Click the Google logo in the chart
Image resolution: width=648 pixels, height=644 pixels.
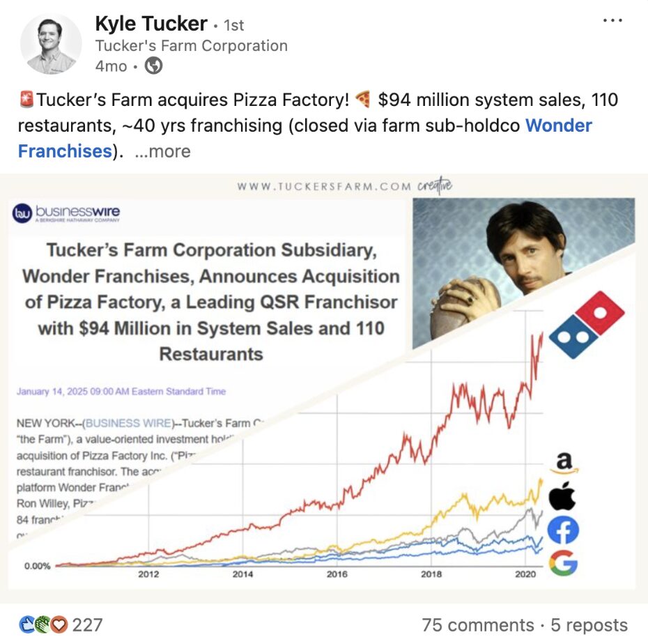click(x=563, y=563)
